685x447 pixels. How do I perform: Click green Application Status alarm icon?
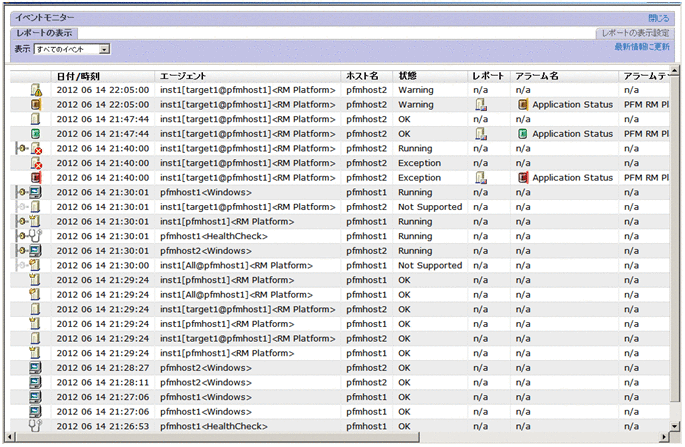coord(522,133)
